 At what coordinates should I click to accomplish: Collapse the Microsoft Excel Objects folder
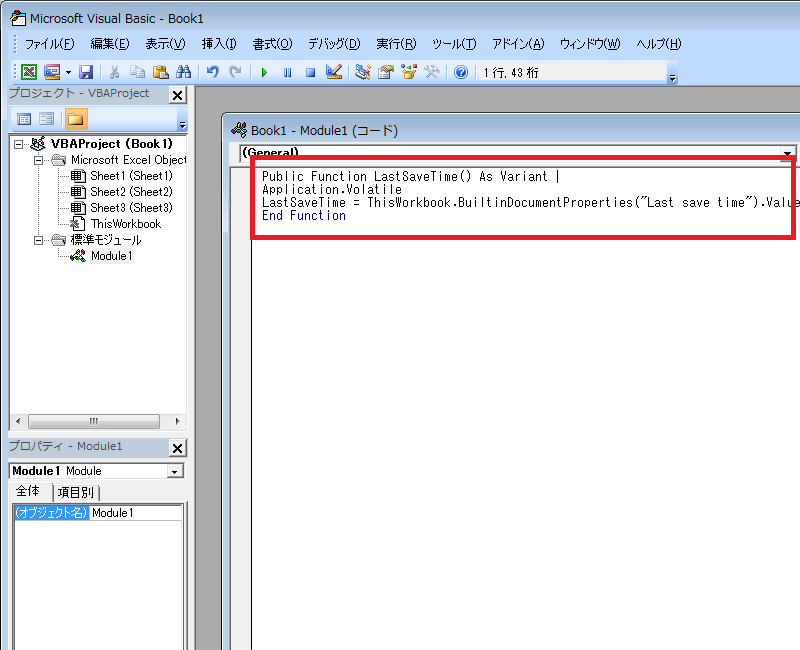coord(38,160)
